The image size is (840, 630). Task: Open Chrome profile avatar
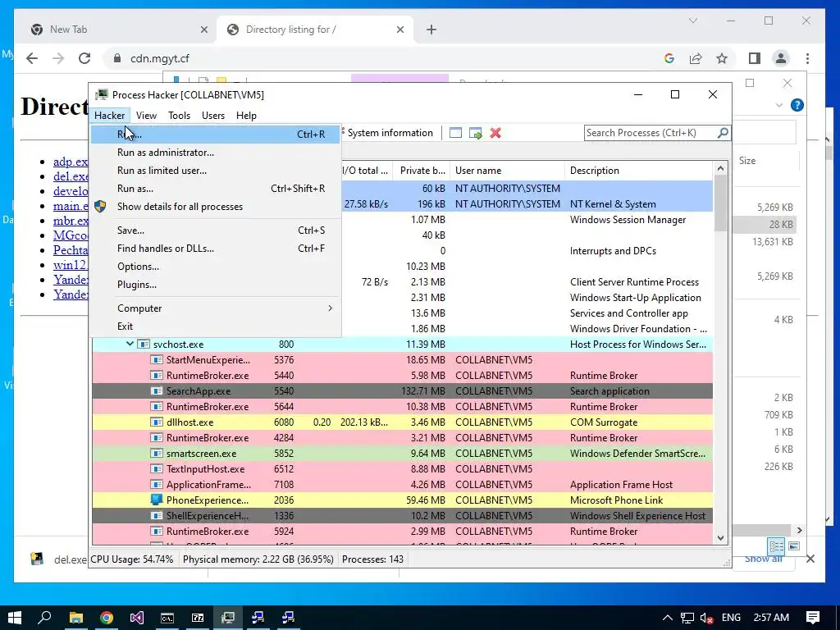(x=781, y=58)
